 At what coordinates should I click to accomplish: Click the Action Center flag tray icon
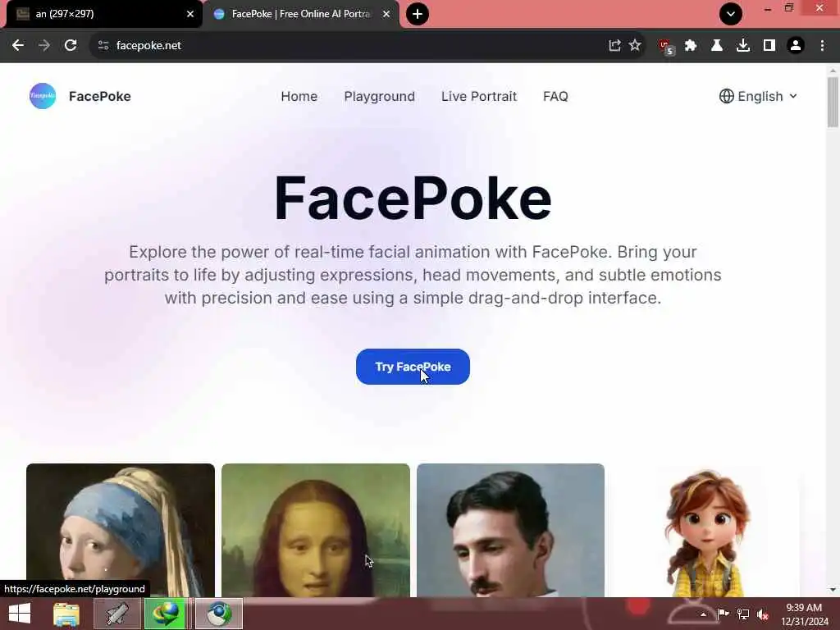coord(723,614)
